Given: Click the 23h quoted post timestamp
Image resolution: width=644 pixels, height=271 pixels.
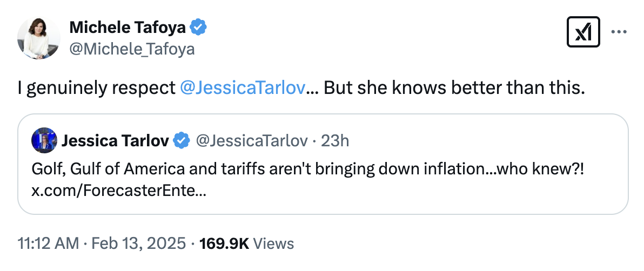Looking at the screenshot, I should pos(335,141).
